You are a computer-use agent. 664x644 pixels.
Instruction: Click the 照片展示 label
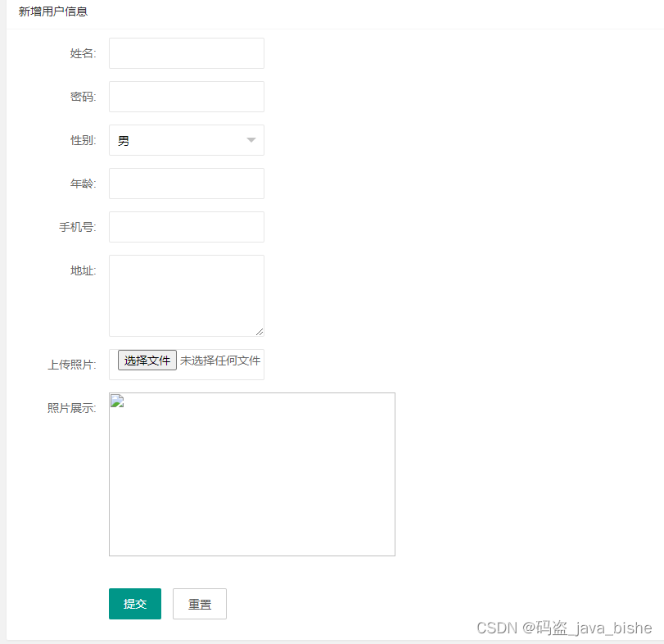tap(71, 408)
